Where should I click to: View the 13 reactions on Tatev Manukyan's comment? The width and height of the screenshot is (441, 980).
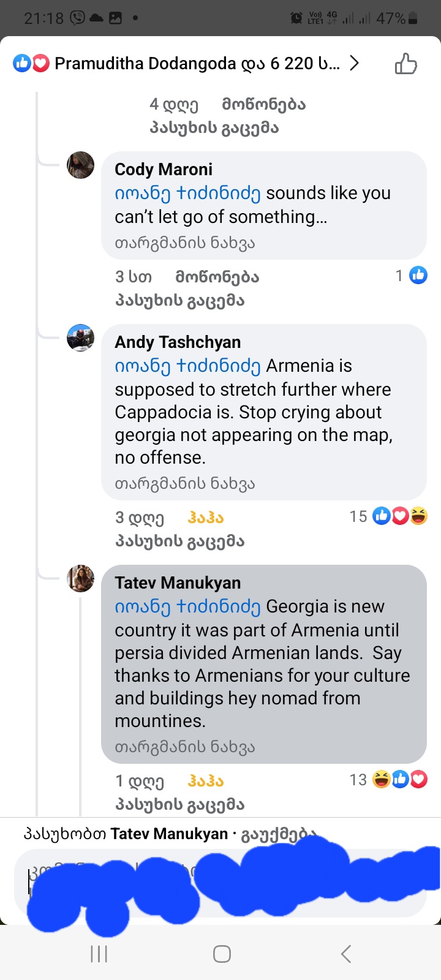(x=388, y=780)
